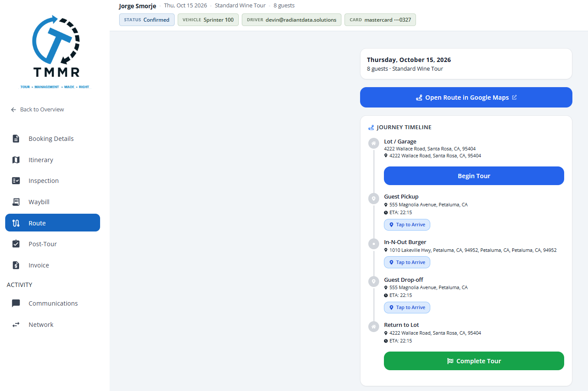
Task: Select the Route menu item
Action: [52, 223]
